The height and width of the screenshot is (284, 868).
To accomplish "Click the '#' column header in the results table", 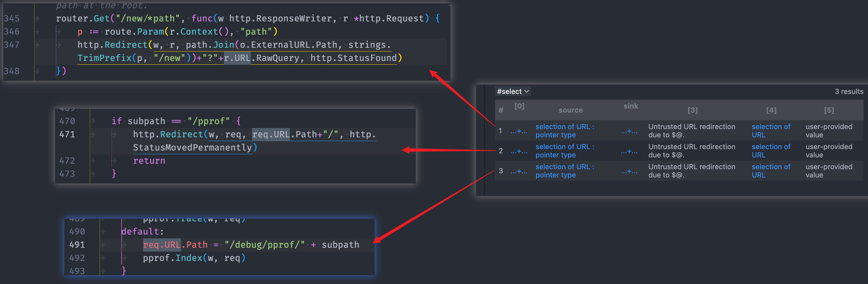I will [x=501, y=110].
